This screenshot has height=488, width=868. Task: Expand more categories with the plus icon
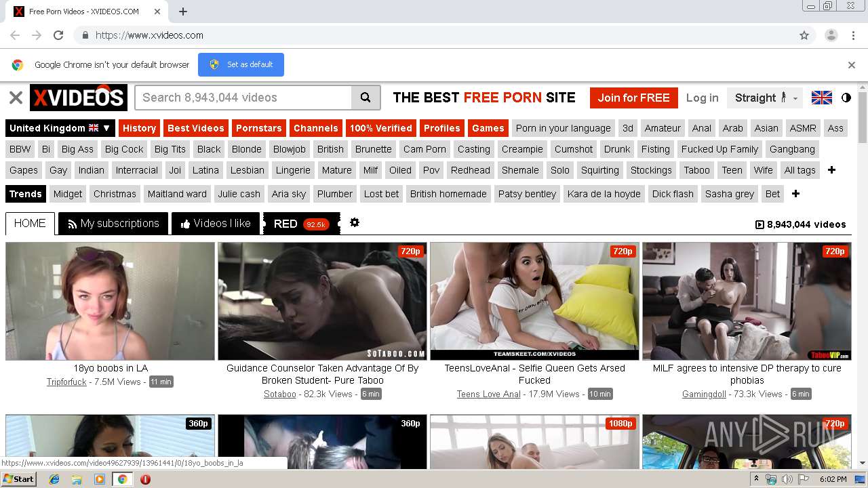(831, 170)
